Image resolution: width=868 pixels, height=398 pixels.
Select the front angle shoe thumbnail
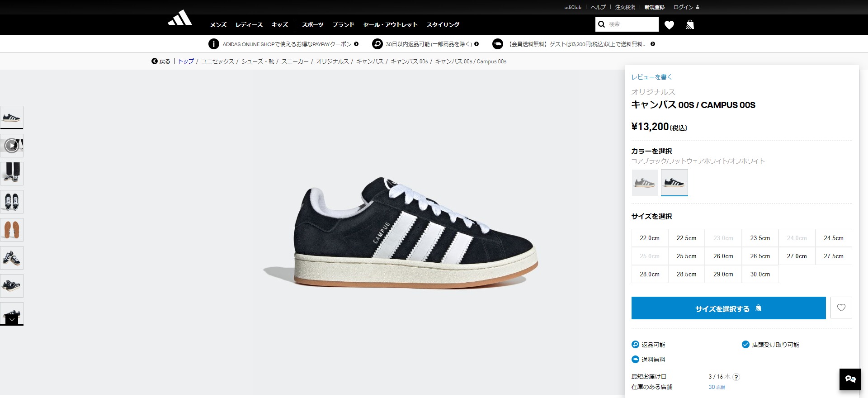[12, 286]
